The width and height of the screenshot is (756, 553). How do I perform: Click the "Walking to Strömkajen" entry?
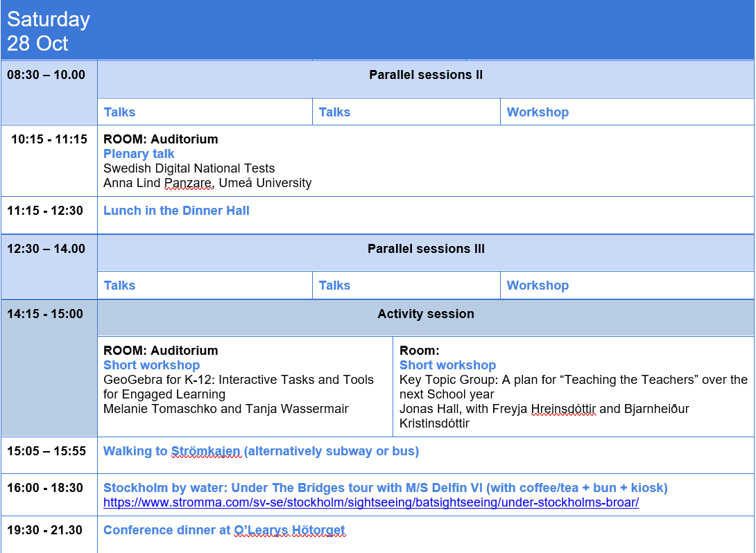pos(261,451)
